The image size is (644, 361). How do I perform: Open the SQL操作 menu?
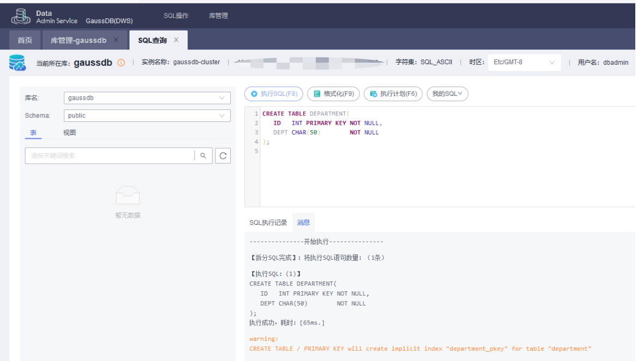pos(176,16)
